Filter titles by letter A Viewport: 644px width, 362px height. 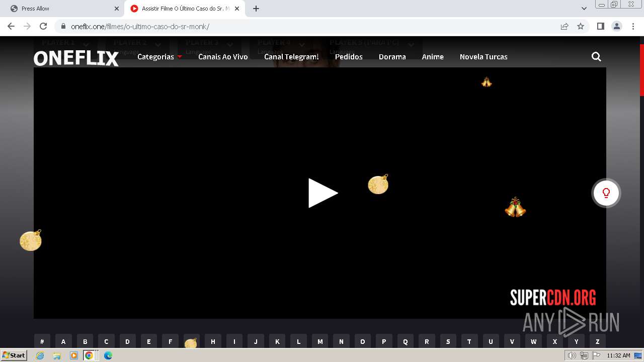(63, 341)
